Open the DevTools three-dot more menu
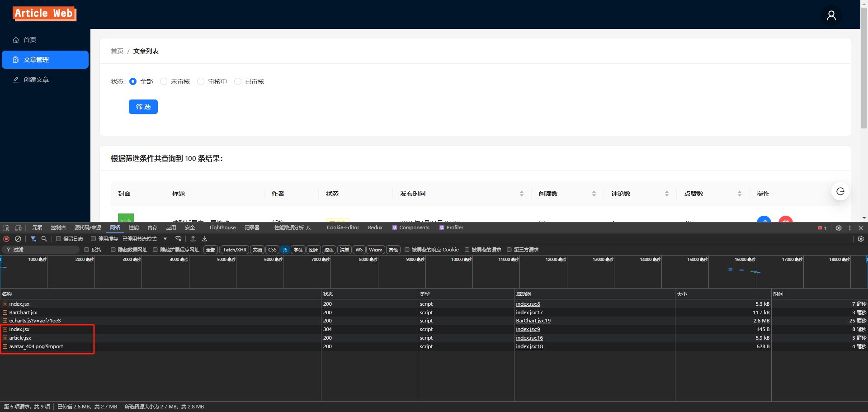 (850, 228)
